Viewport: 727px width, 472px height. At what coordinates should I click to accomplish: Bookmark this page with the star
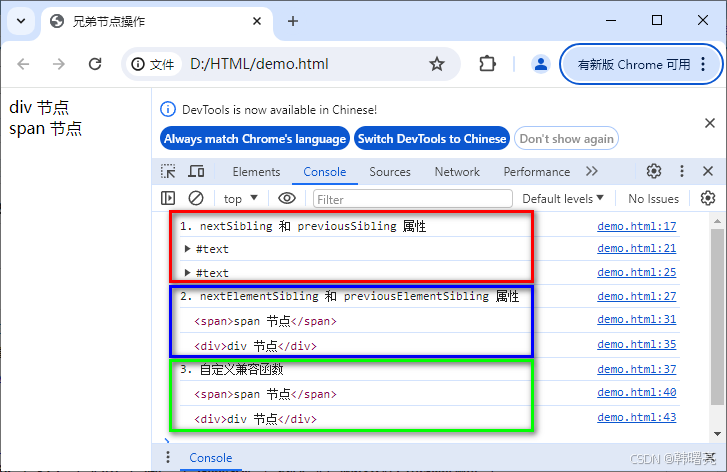pos(437,64)
